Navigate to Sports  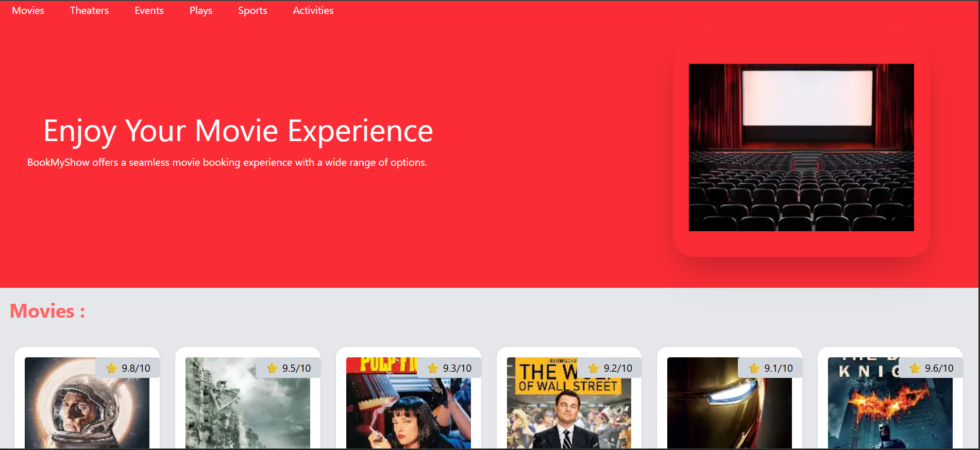(252, 10)
